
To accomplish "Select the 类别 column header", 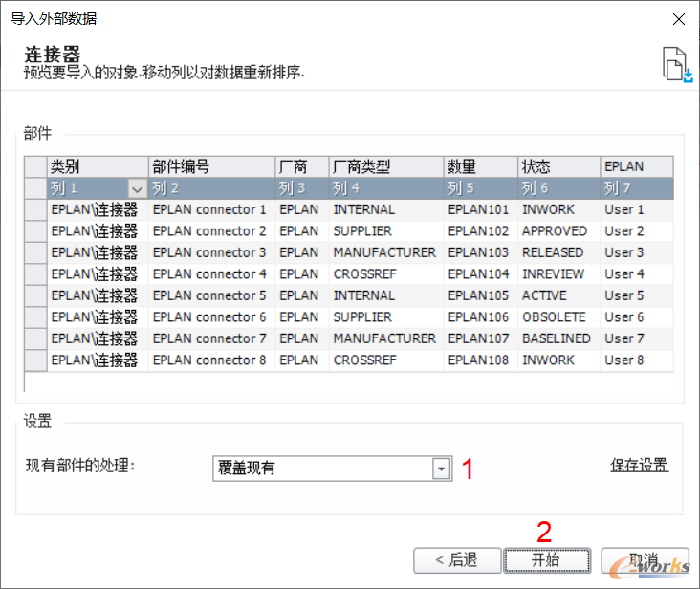I will click(98, 167).
